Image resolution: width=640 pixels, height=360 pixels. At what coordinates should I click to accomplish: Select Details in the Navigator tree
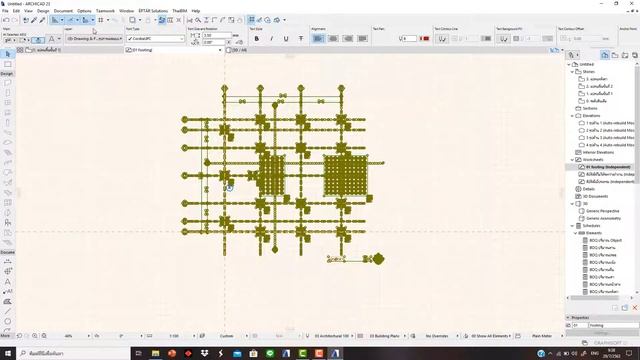pyautogui.click(x=589, y=189)
